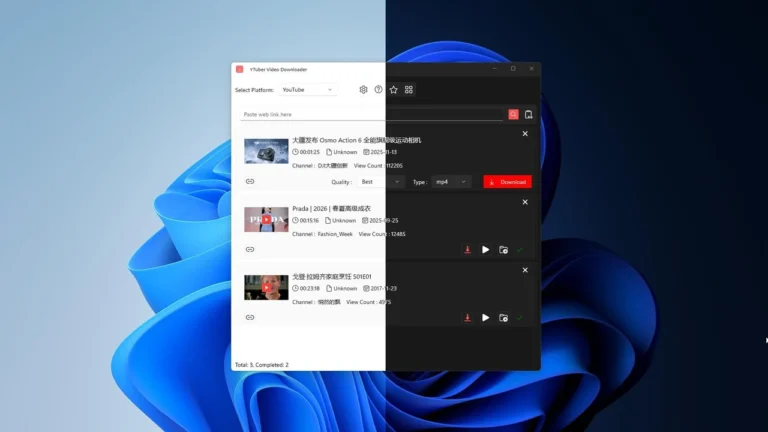Remove the Prada 2026 item

point(525,202)
